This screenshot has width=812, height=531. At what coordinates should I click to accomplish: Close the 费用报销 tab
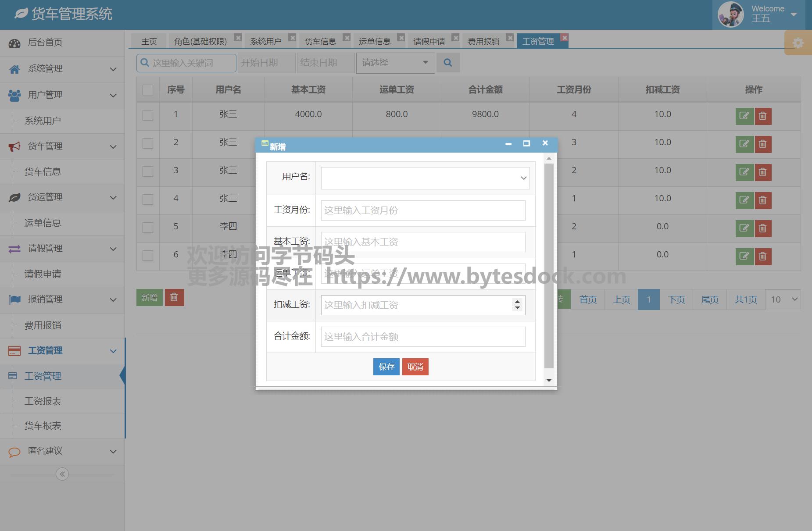(x=510, y=38)
